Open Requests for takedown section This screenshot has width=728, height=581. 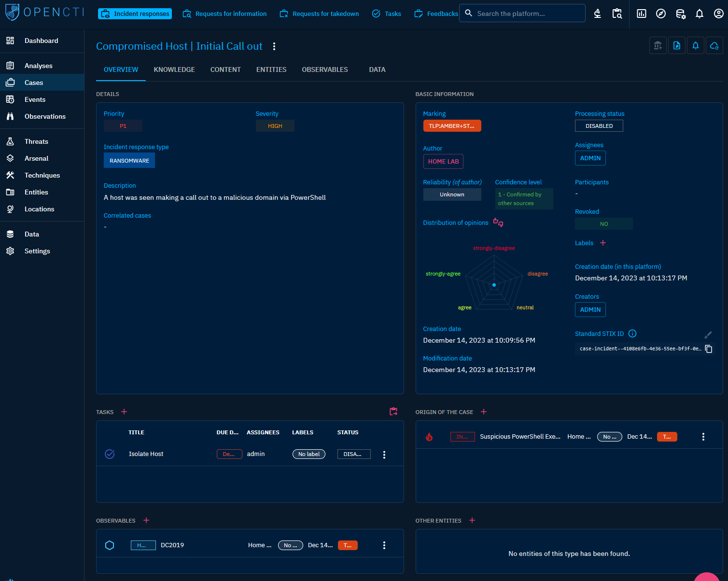319,14
